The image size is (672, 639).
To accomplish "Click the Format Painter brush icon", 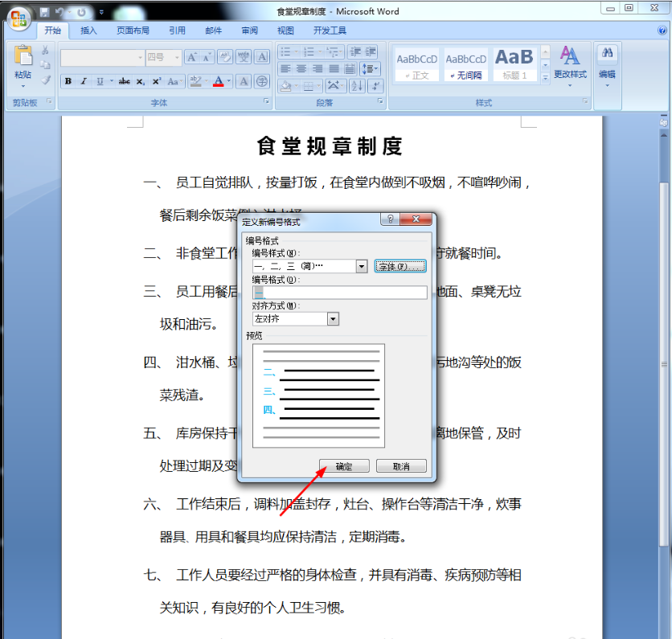I will (46, 80).
